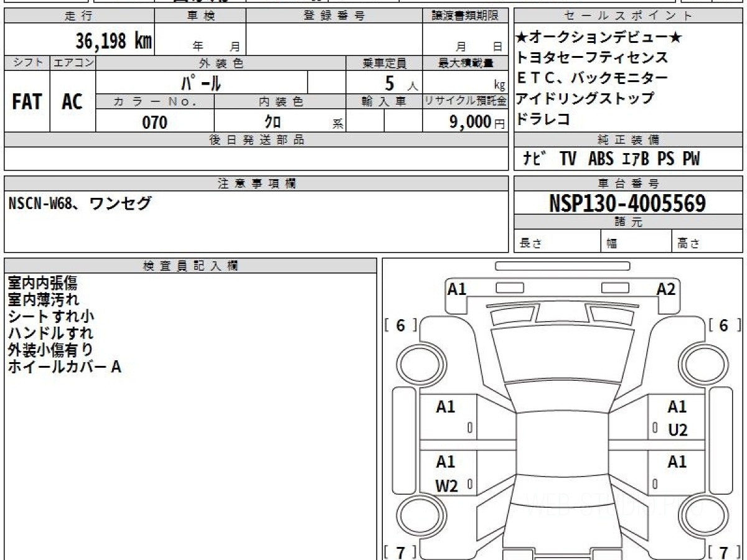Click the 高さ dimension cell
The height and width of the screenshot is (560, 747).
(x=708, y=241)
